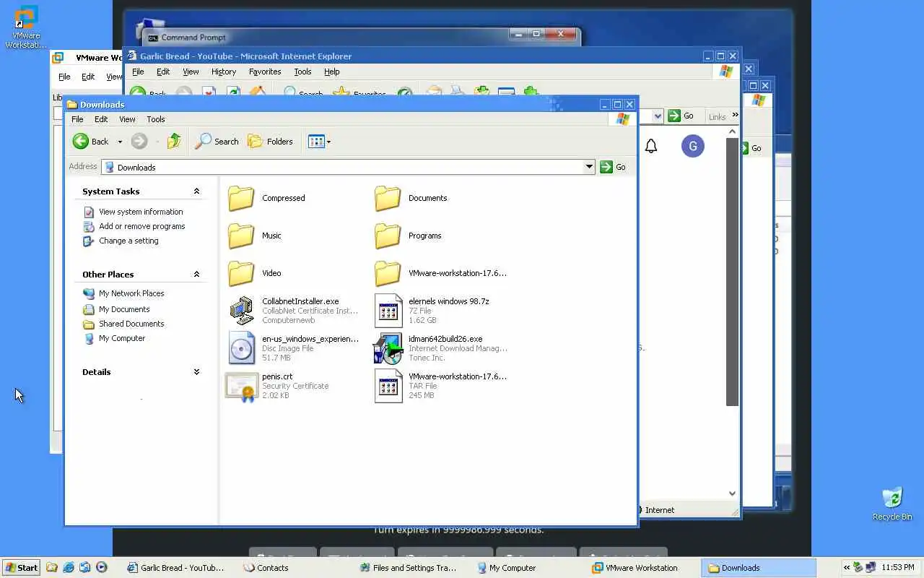Click the greyed Forward arrow in the Downloads toolbar
The height and width of the screenshot is (578, 924).
(139, 142)
